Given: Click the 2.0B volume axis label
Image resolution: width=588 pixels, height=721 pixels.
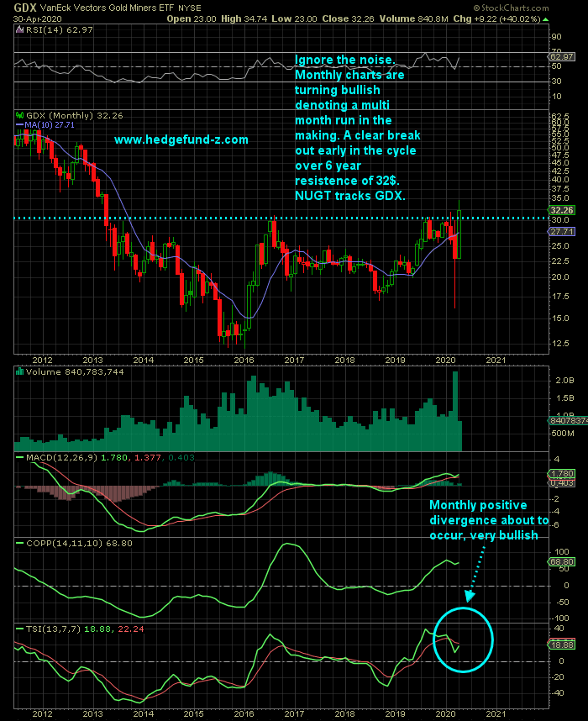Looking at the screenshot, I should pyautogui.click(x=565, y=381).
